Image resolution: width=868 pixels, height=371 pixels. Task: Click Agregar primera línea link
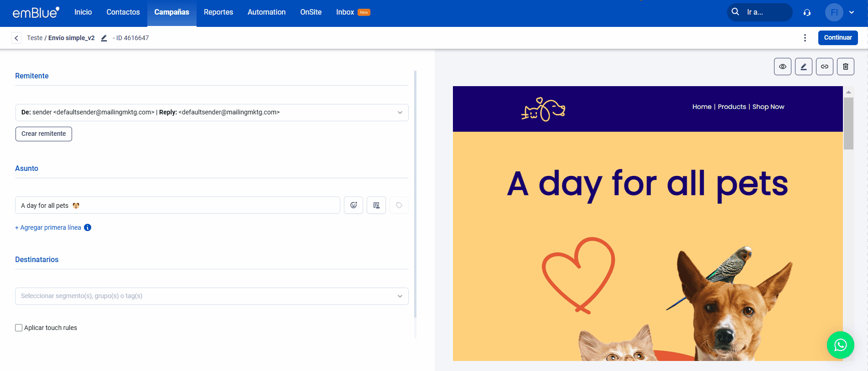tap(48, 227)
